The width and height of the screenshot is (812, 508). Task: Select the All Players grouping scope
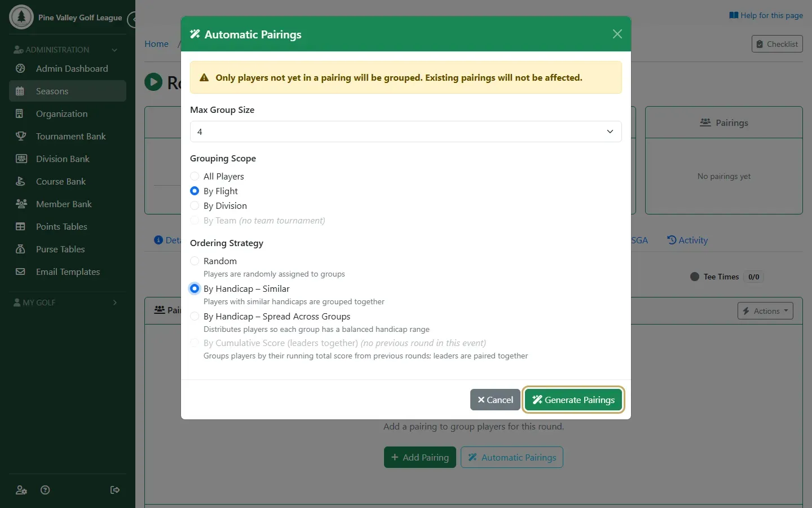195,176
